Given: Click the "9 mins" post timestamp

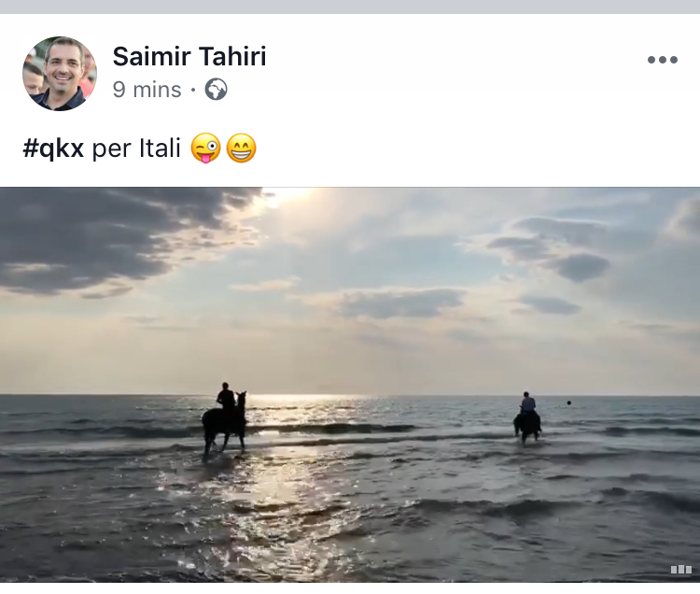Looking at the screenshot, I should point(147,90).
